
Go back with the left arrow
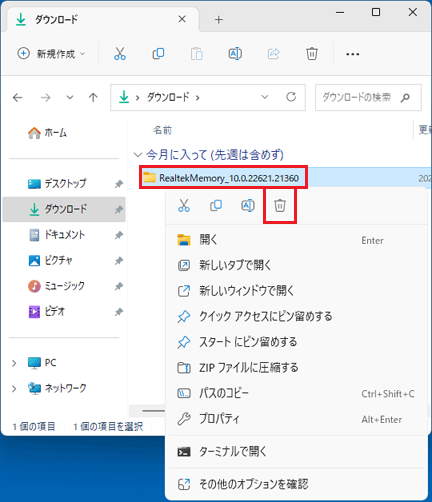click(x=18, y=98)
